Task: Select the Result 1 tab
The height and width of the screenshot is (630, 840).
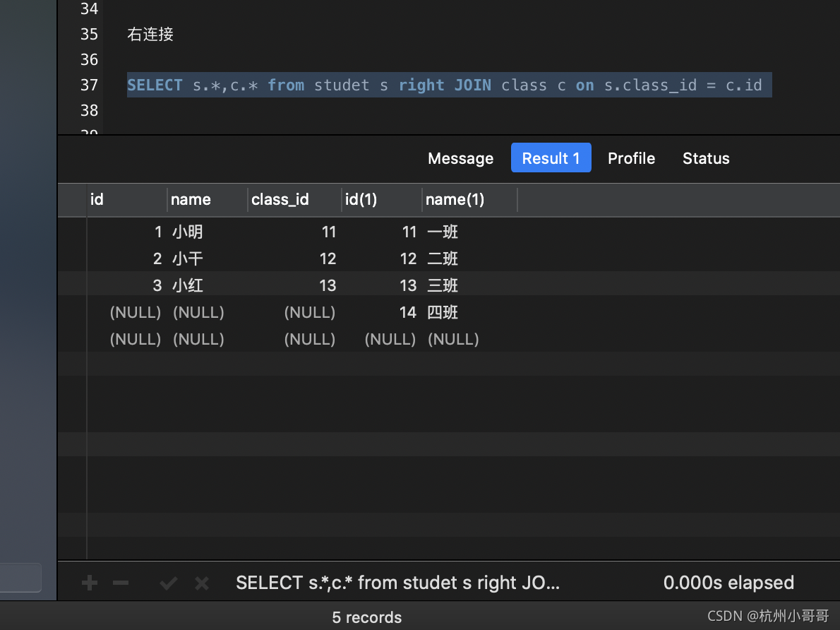Action: 551,157
